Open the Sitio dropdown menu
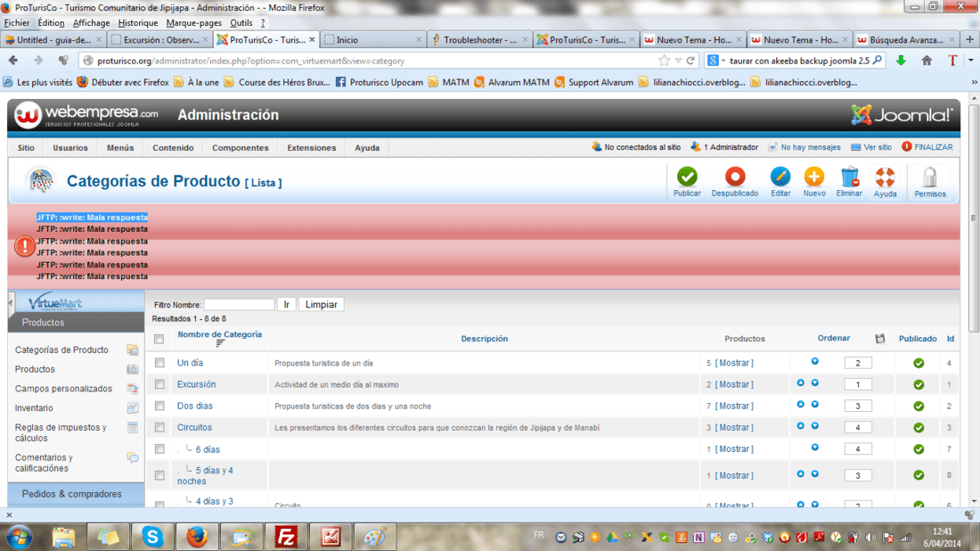The width and height of the screenshot is (980, 551). point(26,148)
